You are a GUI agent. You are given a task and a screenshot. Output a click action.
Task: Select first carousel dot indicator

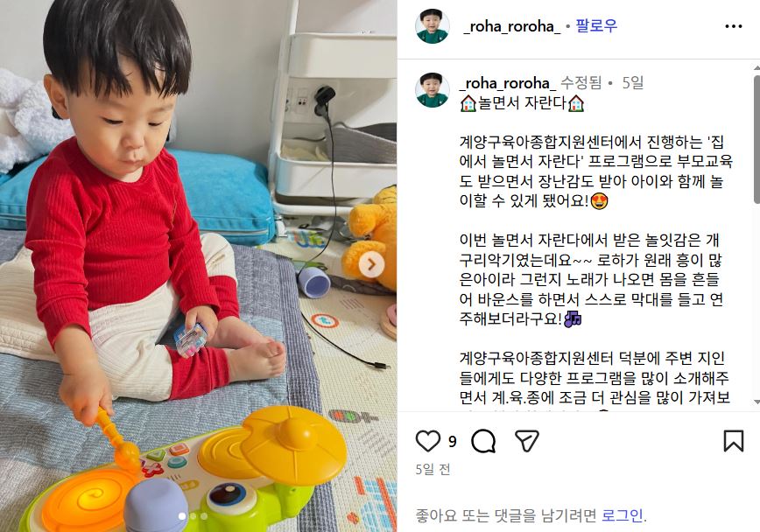pyautogui.click(x=182, y=516)
